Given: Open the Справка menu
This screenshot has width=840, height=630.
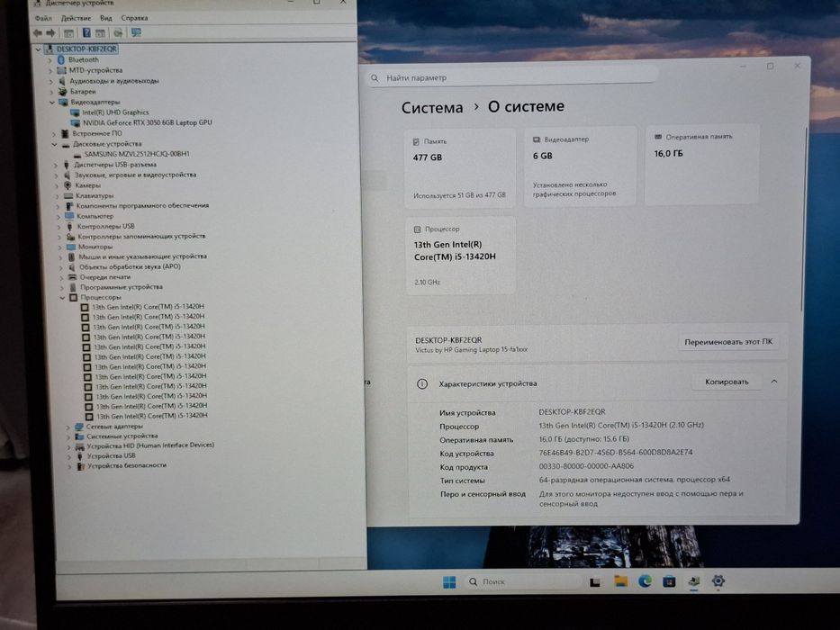Looking at the screenshot, I should 134,18.
